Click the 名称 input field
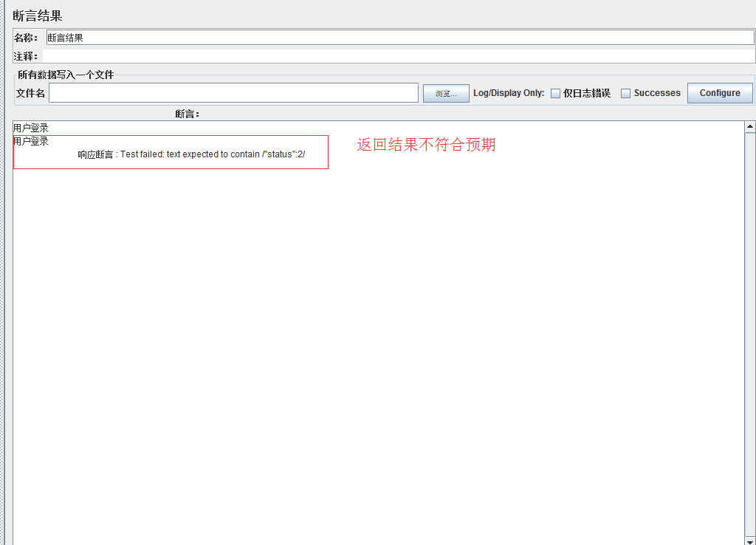This screenshot has height=545, width=756. (x=400, y=38)
